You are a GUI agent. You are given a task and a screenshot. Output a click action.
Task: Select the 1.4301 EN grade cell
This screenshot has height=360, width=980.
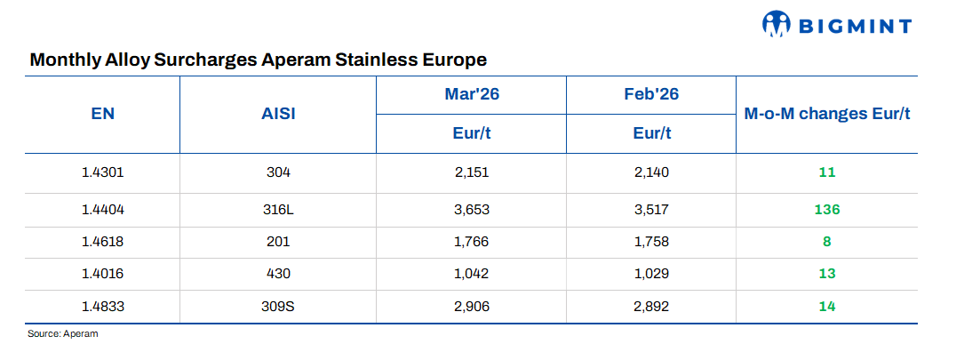click(103, 172)
